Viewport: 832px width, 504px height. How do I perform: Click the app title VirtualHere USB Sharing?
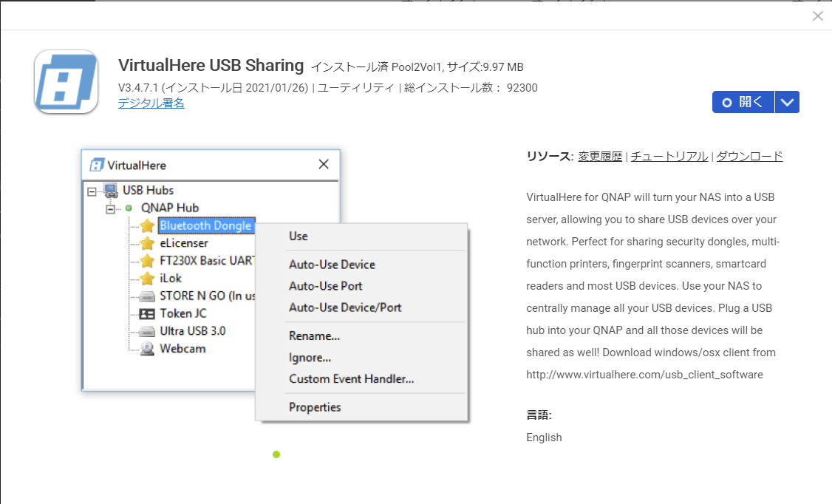[x=211, y=65]
